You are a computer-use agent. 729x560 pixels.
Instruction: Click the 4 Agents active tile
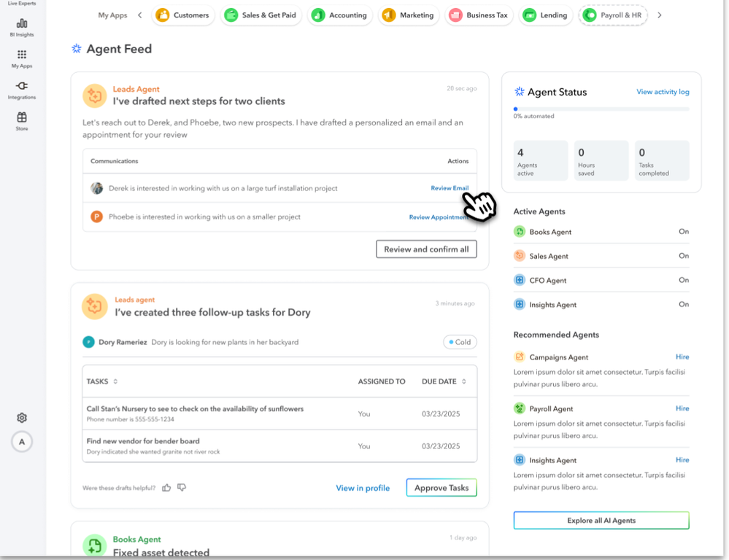pos(540,161)
